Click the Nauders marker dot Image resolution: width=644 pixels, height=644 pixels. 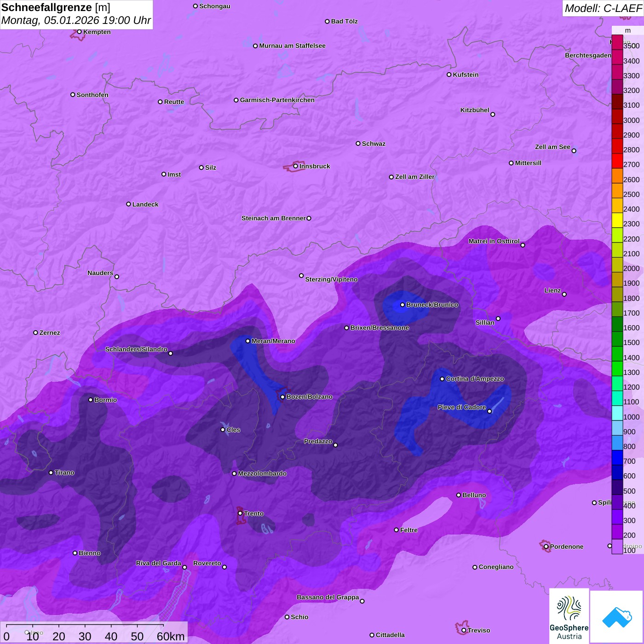click(117, 277)
